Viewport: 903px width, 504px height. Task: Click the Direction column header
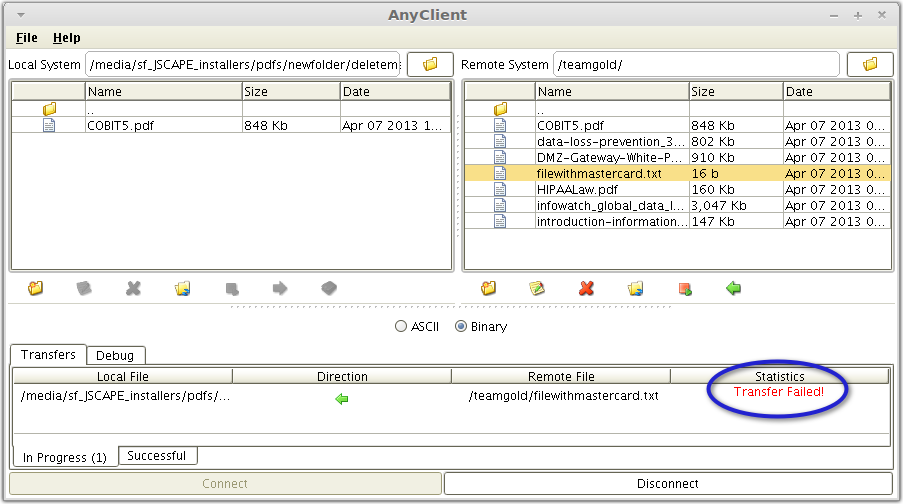(x=342, y=377)
